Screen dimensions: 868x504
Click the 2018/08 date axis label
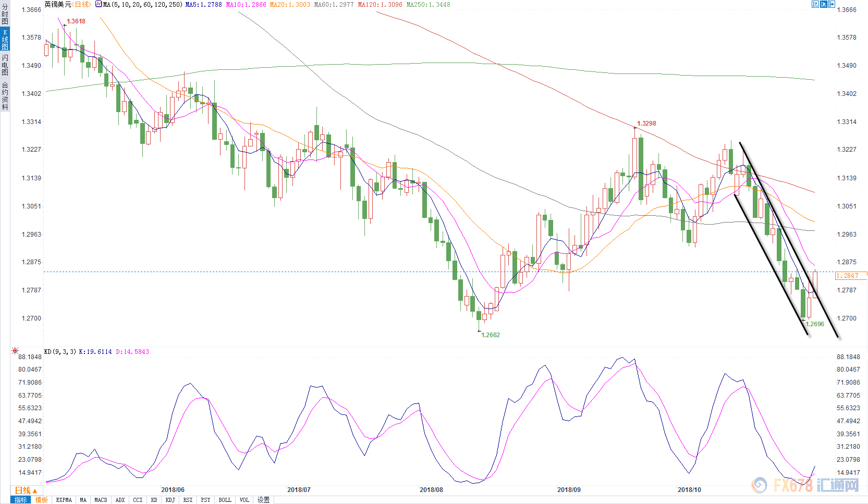(431, 490)
